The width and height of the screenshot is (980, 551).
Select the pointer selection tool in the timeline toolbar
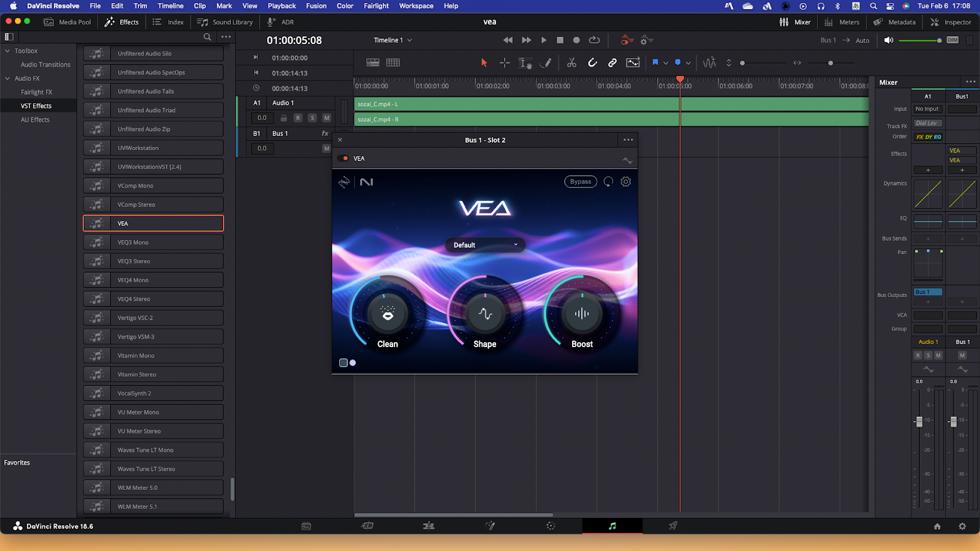pyautogui.click(x=484, y=62)
